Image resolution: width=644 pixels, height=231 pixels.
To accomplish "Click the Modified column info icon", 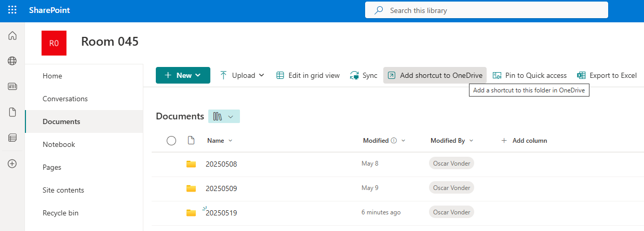I will coord(394,140).
